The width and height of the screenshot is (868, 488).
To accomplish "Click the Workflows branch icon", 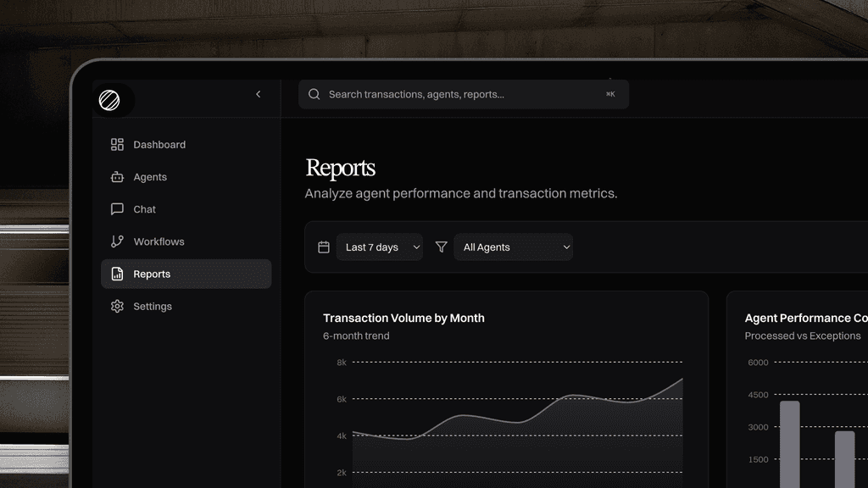I will (x=117, y=241).
